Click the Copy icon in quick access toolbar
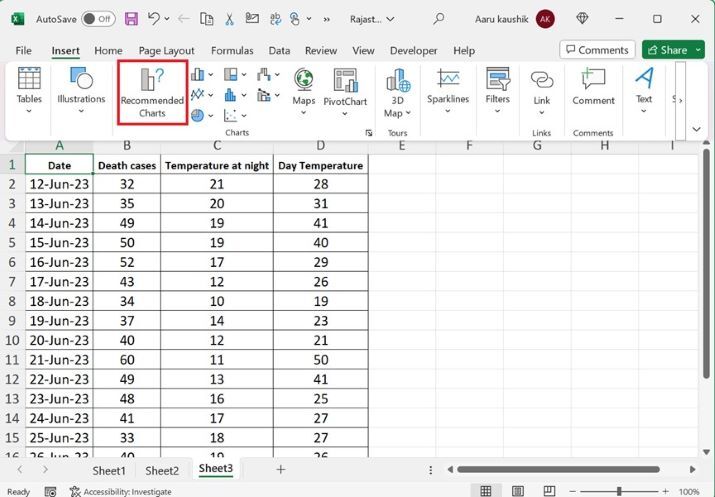Screen dimensions: 715x497 click(207, 19)
